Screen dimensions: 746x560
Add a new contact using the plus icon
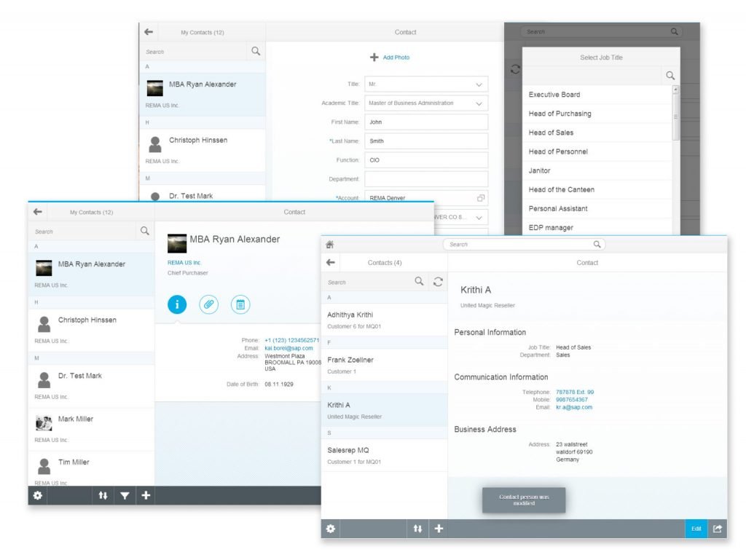[x=439, y=529]
